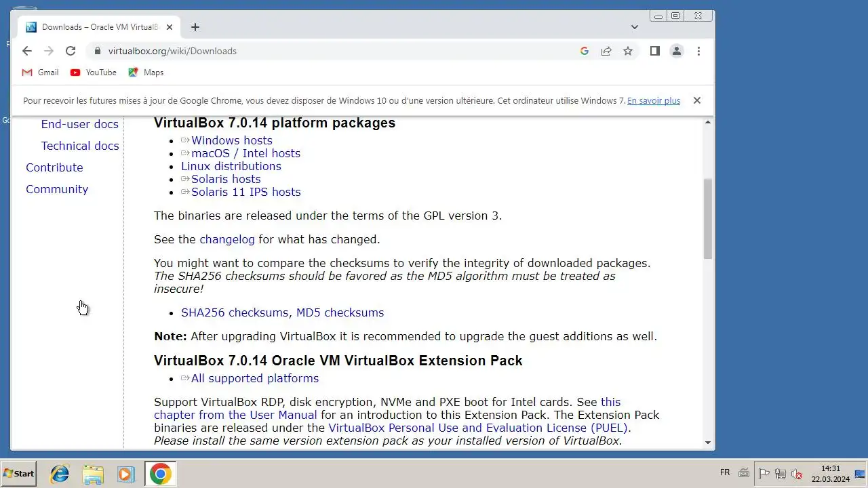Open Windows Explorer folder from taskbar
This screenshot has height=488, width=868.
(93, 474)
